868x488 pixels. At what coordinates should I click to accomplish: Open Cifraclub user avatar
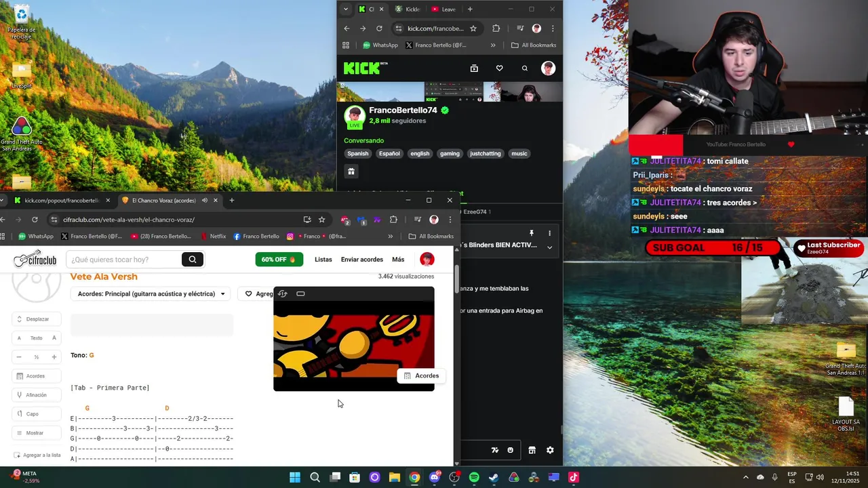pos(427,259)
